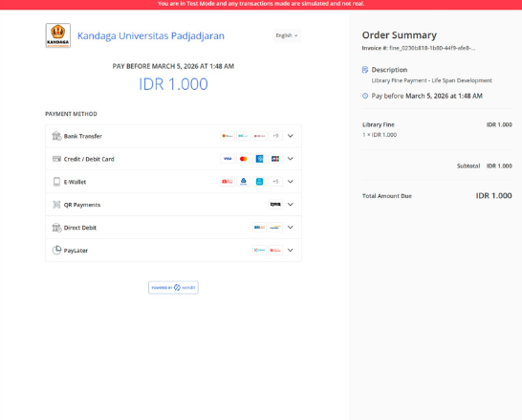
Task: Click the American Express logo
Action: (259, 159)
